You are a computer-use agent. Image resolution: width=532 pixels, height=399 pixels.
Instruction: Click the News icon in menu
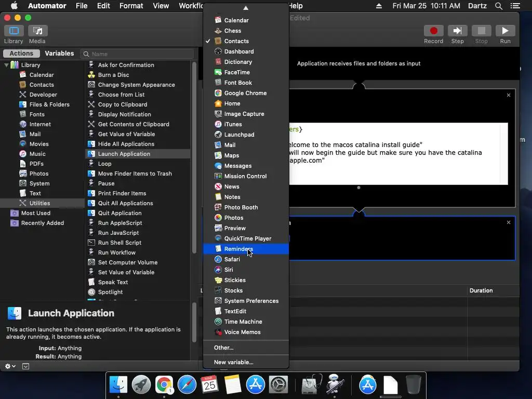click(218, 187)
